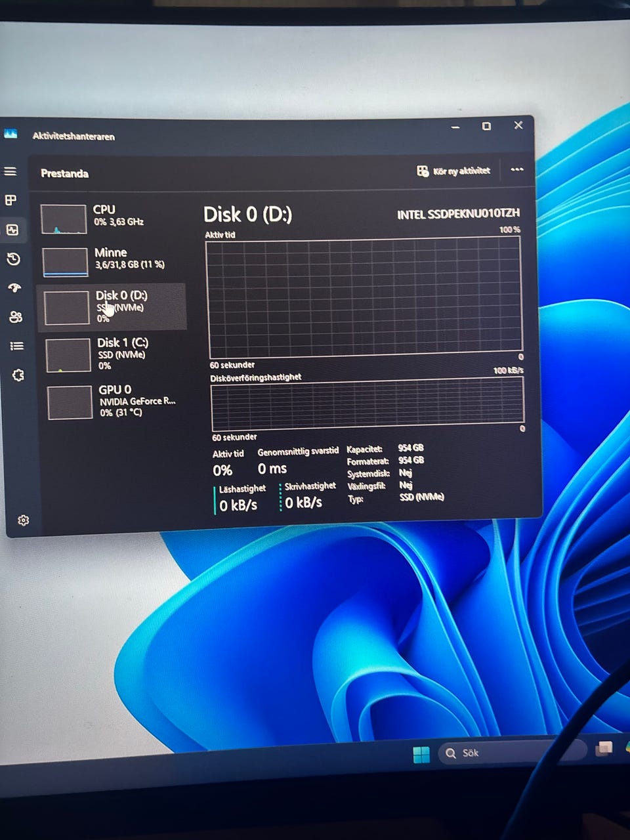Viewport: 630px width, 840px height.
Task: Open the hamburger navigation menu
Action: [x=10, y=171]
